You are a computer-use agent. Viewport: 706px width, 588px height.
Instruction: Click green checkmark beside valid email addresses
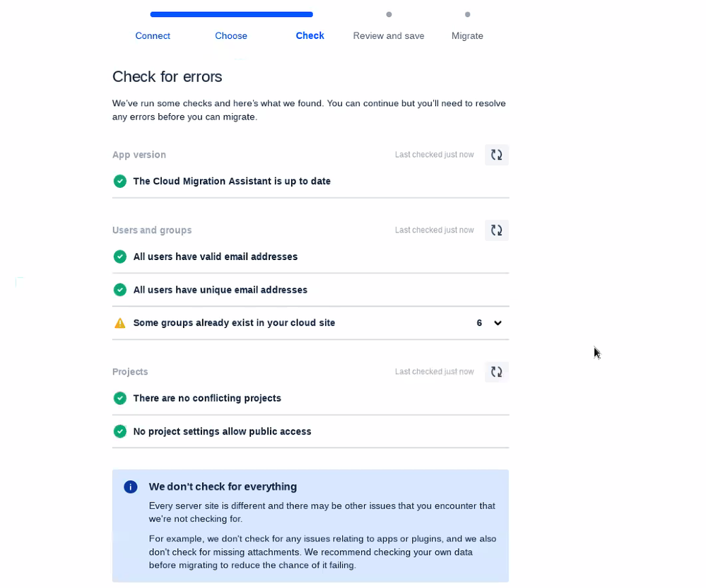pyautogui.click(x=119, y=257)
